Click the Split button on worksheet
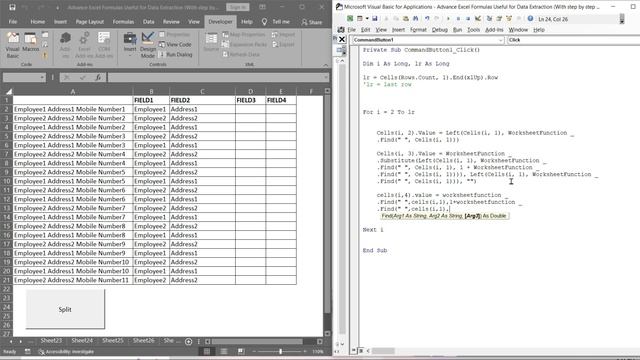This screenshot has height=360, width=640. tap(65, 309)
